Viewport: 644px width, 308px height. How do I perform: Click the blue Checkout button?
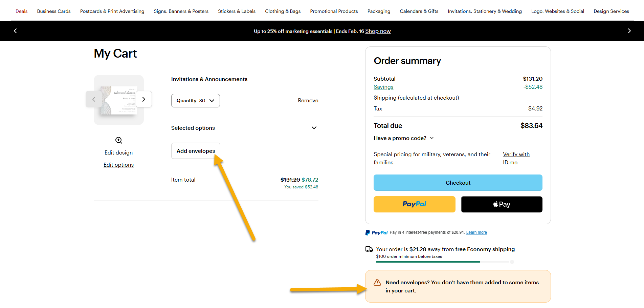[458, 183]
